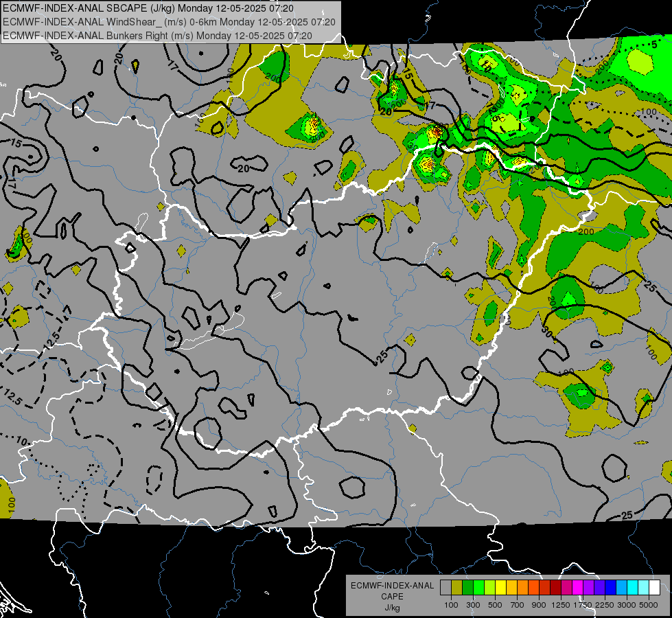Select the olive legend swatch after 100

(456, 587)
